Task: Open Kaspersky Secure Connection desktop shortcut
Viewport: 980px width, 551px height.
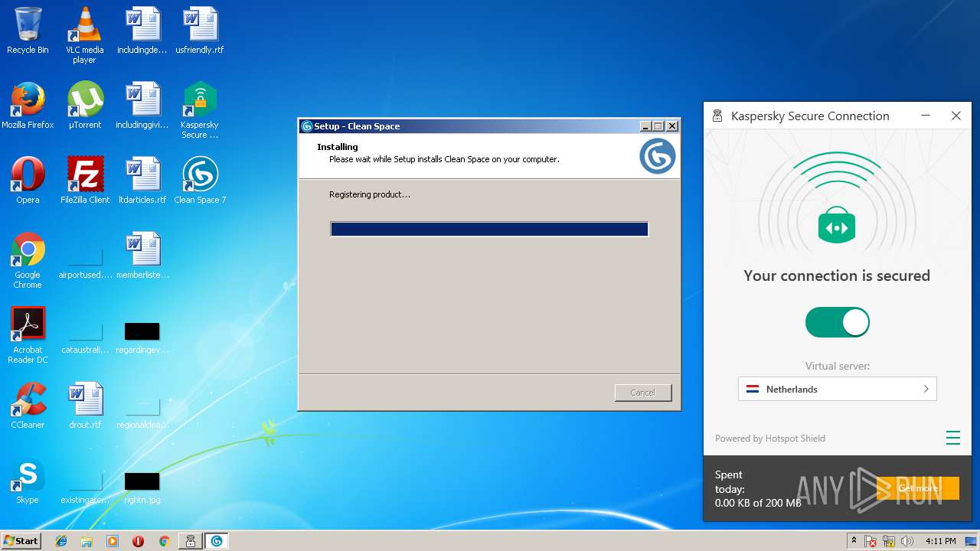Action: pos(200,110)
